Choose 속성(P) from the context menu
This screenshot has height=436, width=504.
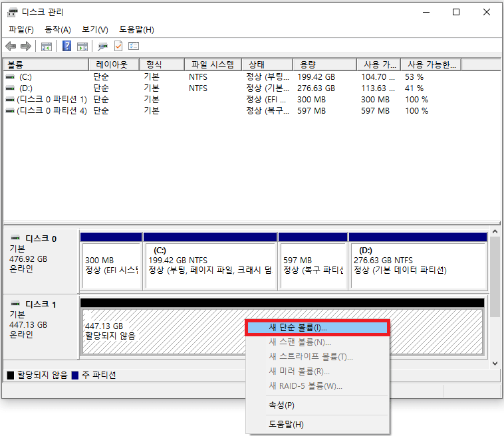coord(281,405)
